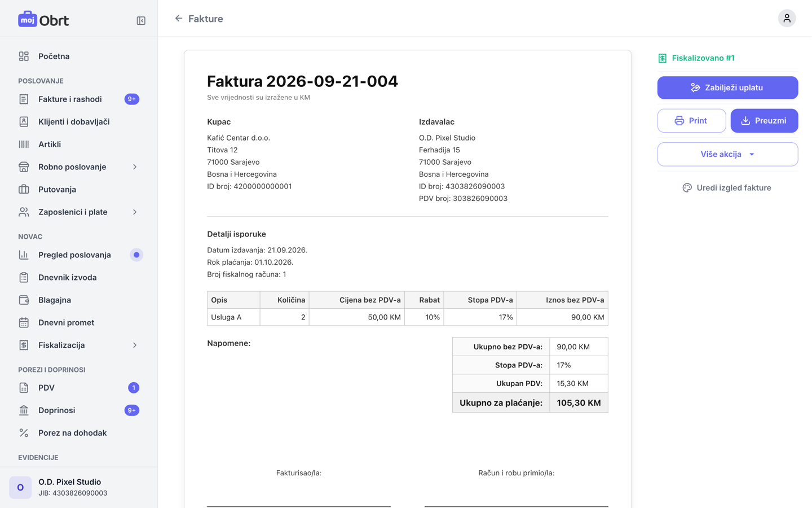Click the Fiskalizovano #1 status link
The image size is (812, 508).
[x=696, y=58]
